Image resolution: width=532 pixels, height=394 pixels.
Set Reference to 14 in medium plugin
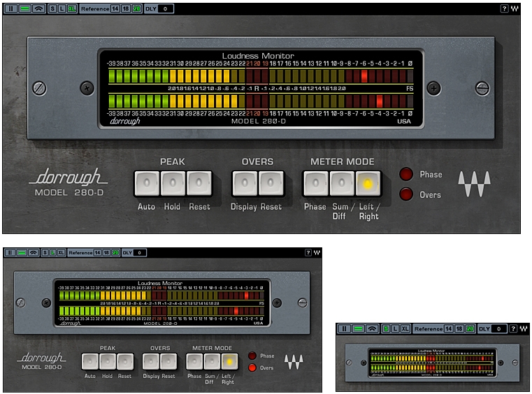[98, 253]
